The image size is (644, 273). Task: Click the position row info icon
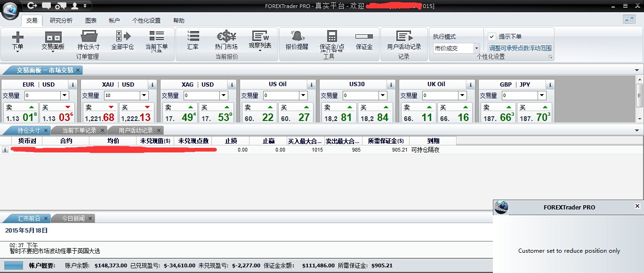(5, 150)
